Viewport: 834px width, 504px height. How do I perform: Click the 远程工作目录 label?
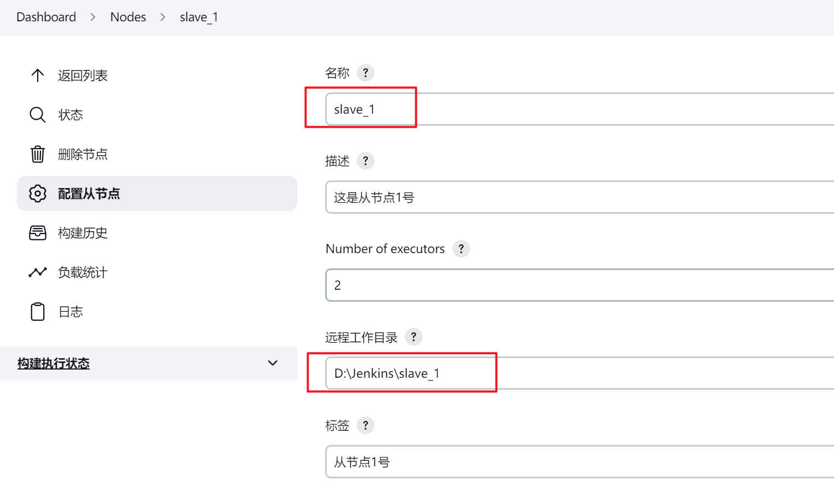[x=361, y=337]
